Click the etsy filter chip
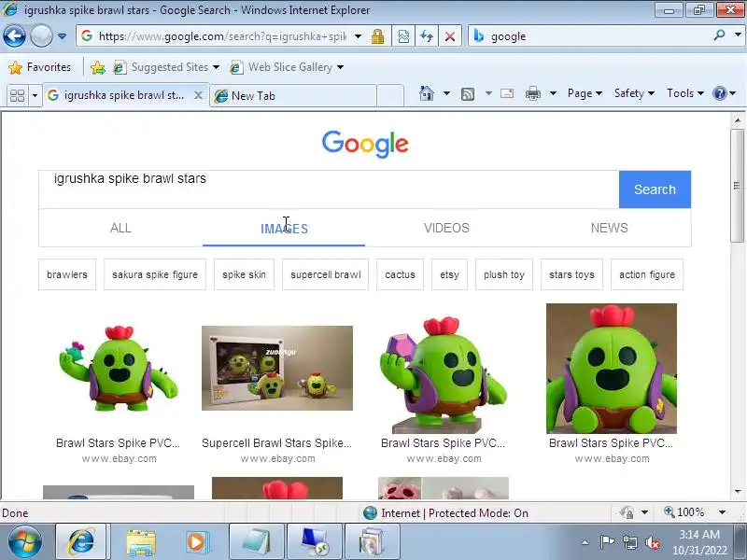 (449, 274)
